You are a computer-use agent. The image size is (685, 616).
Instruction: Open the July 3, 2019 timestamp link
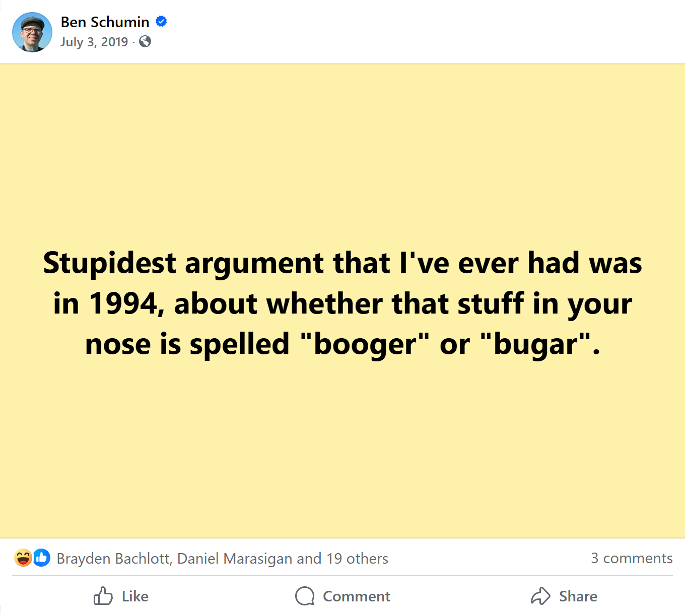coord(94,42)
